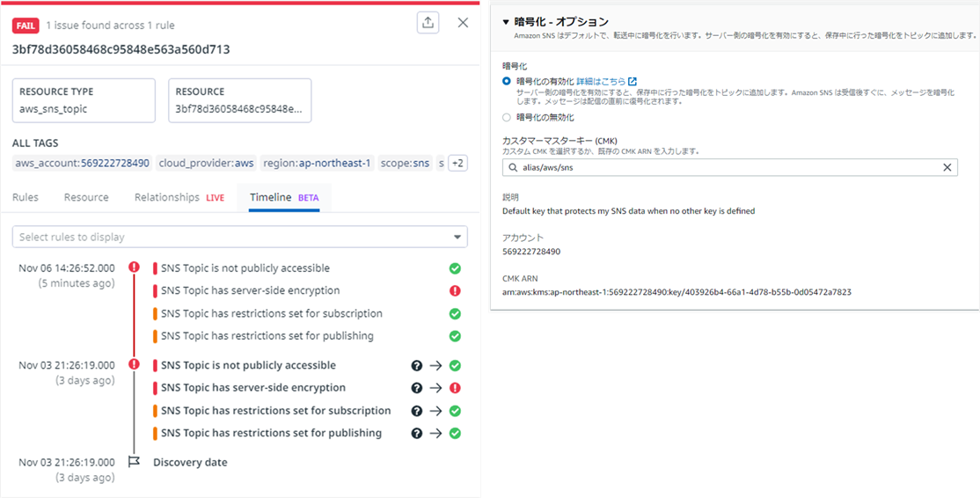Close the finding panel with the X
Image resolution: width=980 pixels, height=498 pixels.
point(463,23)
